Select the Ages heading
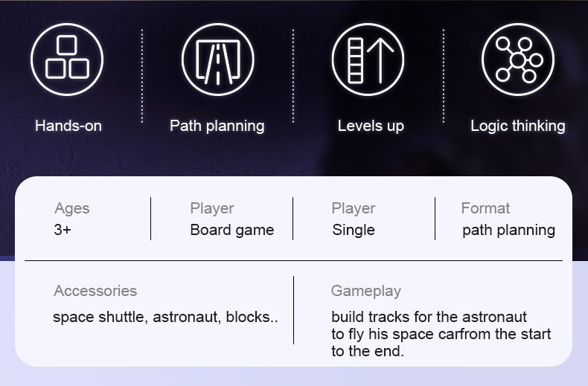The width and height of the screenshot is (588, 386). click(71, 208)
